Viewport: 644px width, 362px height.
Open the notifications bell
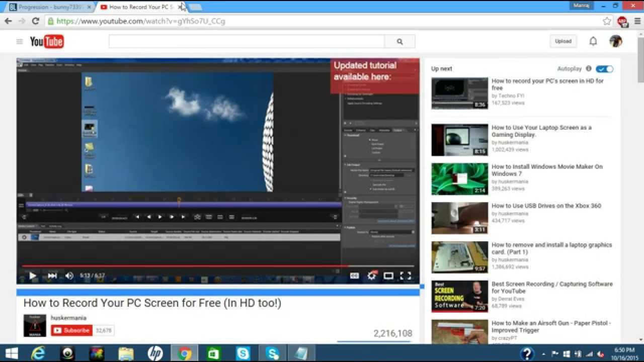[x=593, y=42]
